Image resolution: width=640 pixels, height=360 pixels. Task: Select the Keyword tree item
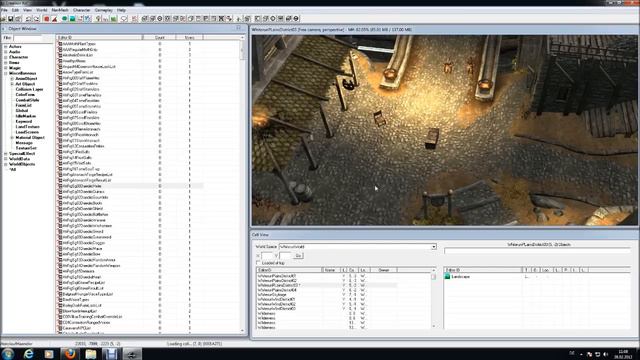click(24, 121)
